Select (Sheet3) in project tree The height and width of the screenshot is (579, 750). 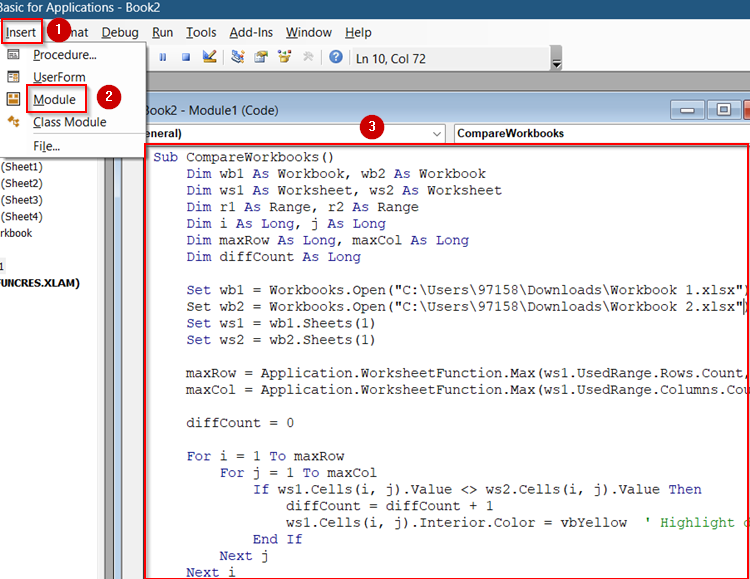point(22,200)
